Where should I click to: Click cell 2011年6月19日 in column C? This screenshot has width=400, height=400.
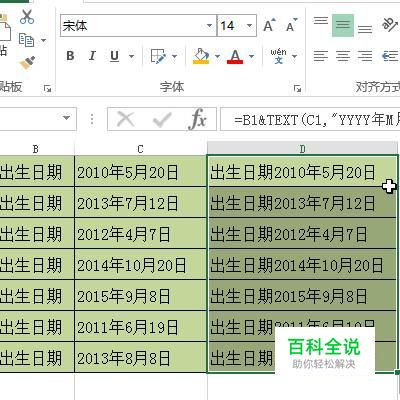[140, 327]
